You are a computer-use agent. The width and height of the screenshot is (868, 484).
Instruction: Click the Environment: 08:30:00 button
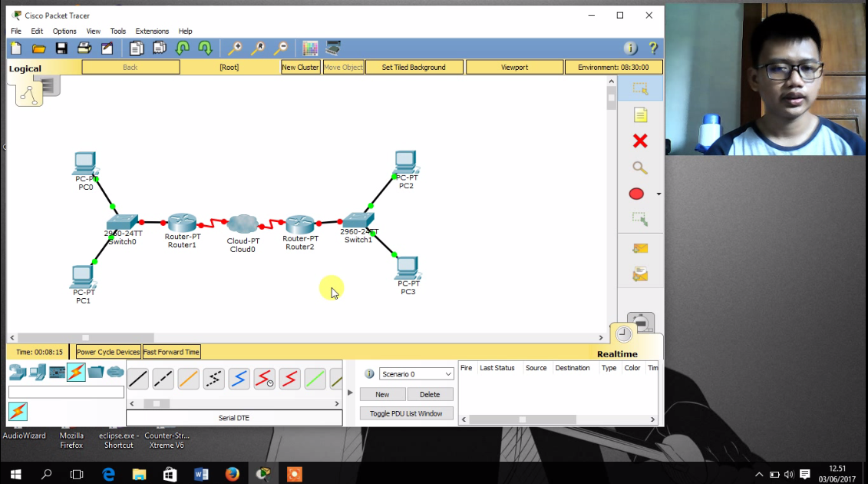coord(613,67)
